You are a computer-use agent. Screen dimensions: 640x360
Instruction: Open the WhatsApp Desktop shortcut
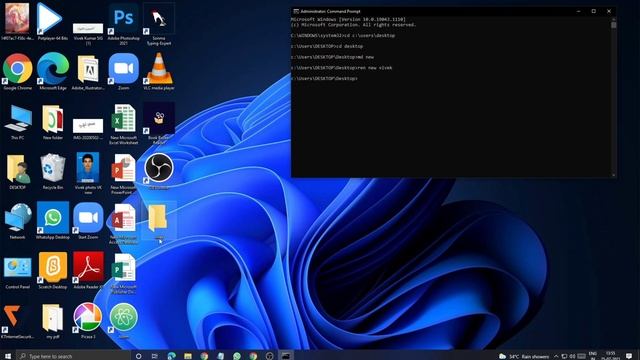[53, 220]
